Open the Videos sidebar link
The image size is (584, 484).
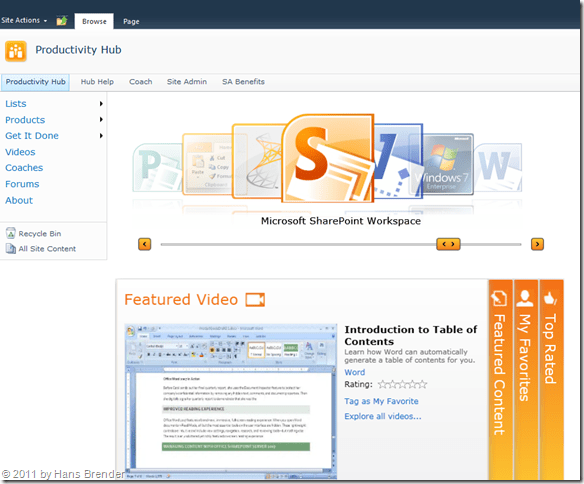coord(20,152)
